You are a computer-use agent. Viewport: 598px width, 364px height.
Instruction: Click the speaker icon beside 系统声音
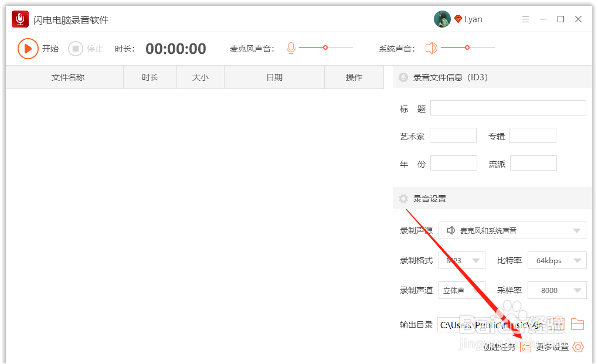431,48
